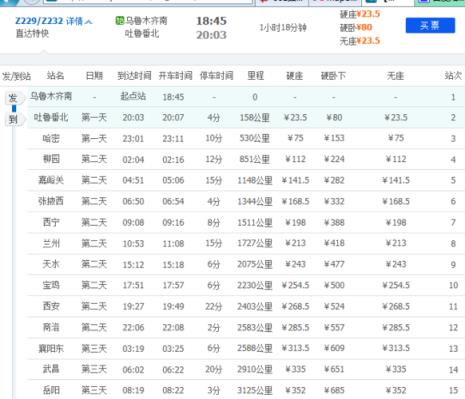Click the 1727公里 mileage cell for 兰州
This screenshot has width=465, height=399.
[255, 243]
